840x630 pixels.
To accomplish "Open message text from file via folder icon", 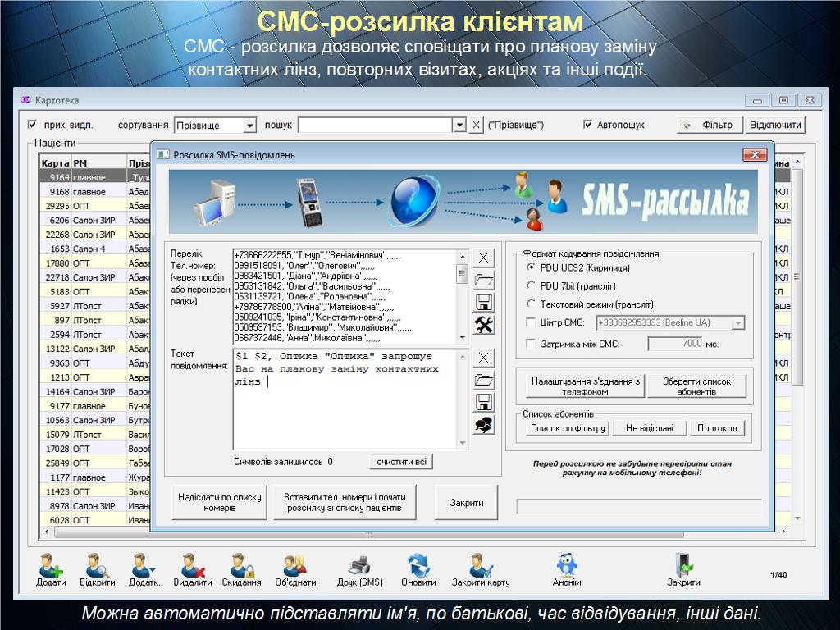I will point(485,380).
